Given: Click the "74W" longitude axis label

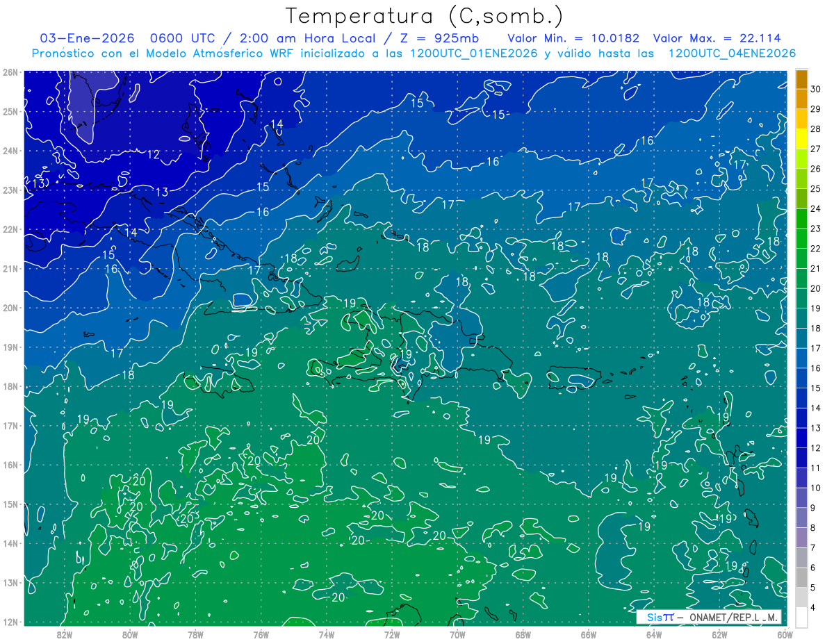Looking at the screenshot, I should [327, 634].
